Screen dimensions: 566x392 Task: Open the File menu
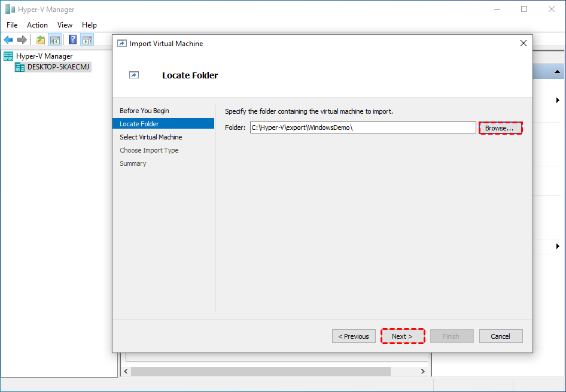coord(12,25)
